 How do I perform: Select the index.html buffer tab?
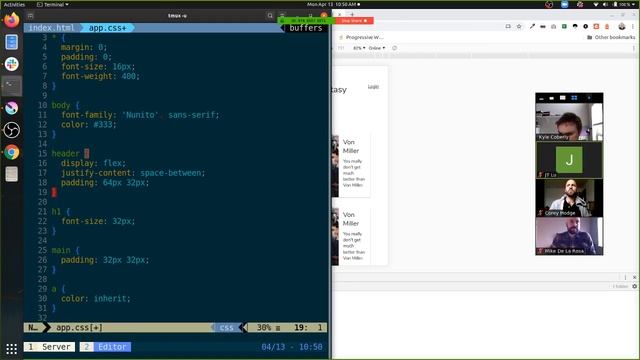point(51,28)
